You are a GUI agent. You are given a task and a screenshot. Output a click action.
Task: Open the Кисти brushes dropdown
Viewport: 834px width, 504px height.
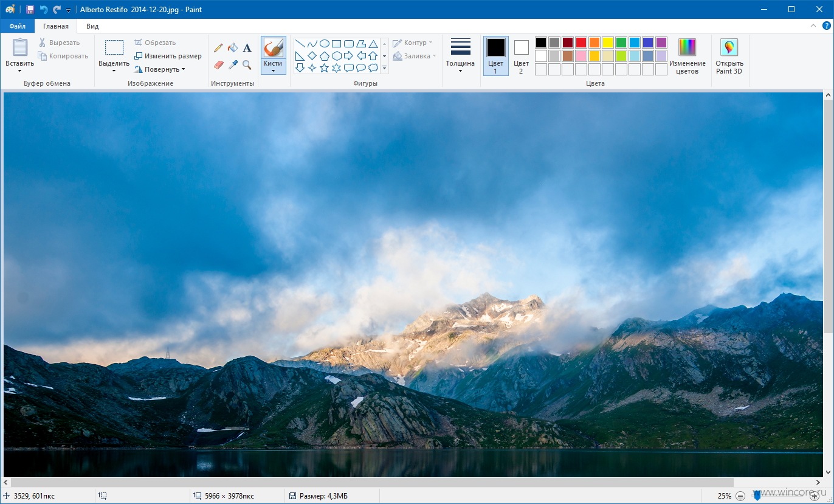(x=273, y=67)
